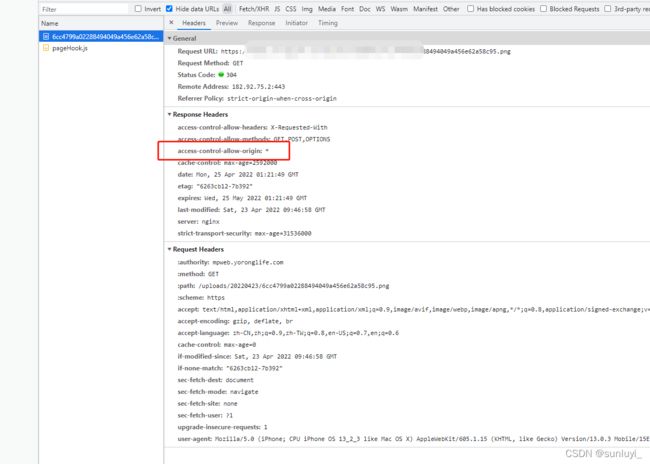Open the Initiator tab
The width and height of the screenshot is (650, 464).
[296, 23]
